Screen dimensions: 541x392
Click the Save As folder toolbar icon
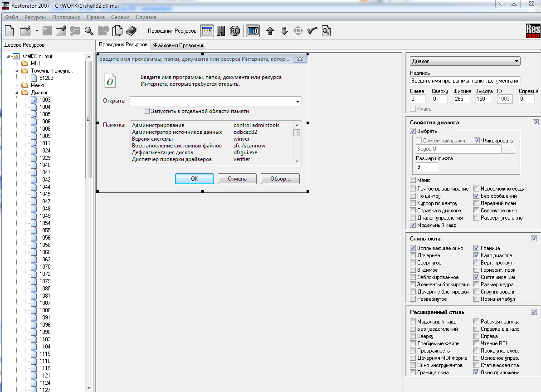pos(61,31)
